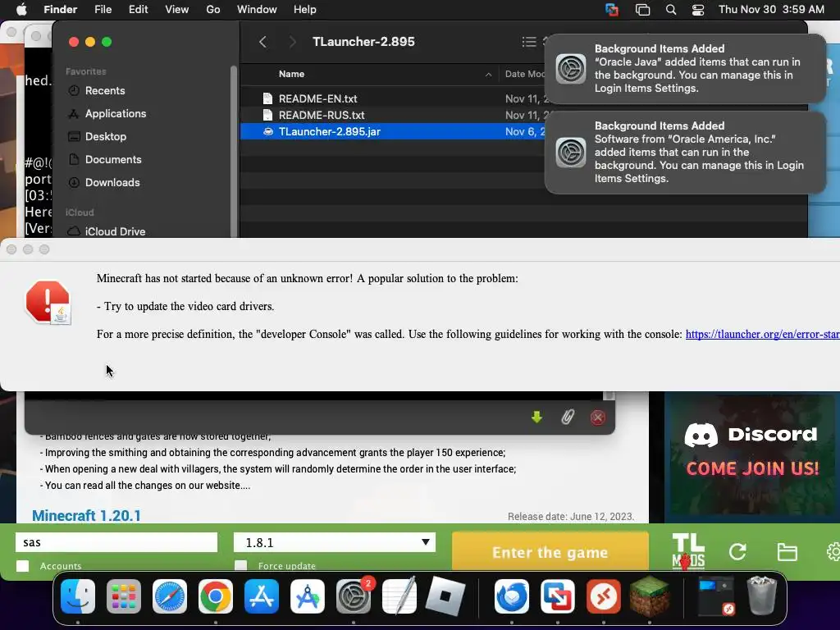Click the Oracle America, Inc. notification
This screenshot has width=840, height=630.
[685, 152]
